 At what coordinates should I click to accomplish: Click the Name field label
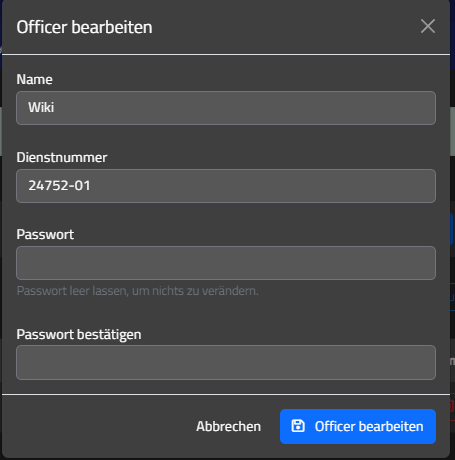(34, 80)
